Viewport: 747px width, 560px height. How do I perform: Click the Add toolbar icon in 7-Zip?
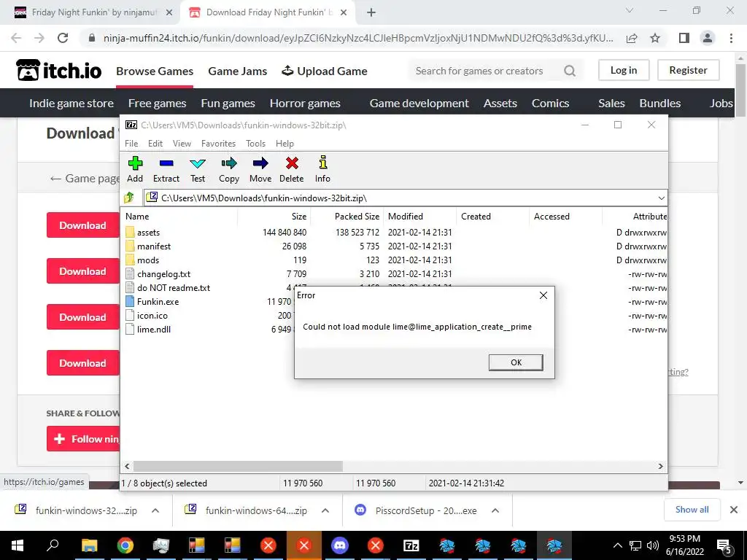point(135,169)
